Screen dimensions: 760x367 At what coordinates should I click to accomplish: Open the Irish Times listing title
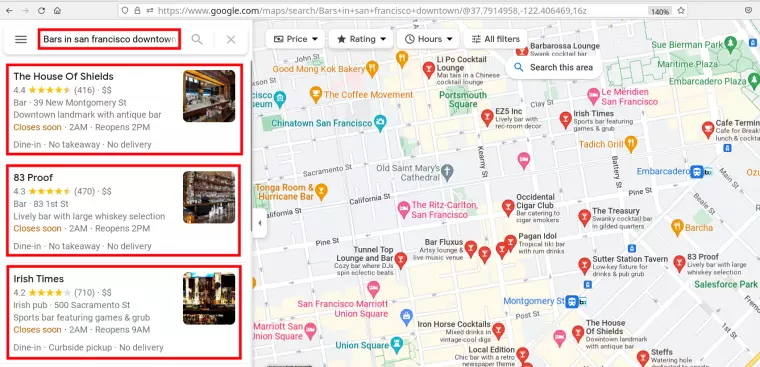39,279
